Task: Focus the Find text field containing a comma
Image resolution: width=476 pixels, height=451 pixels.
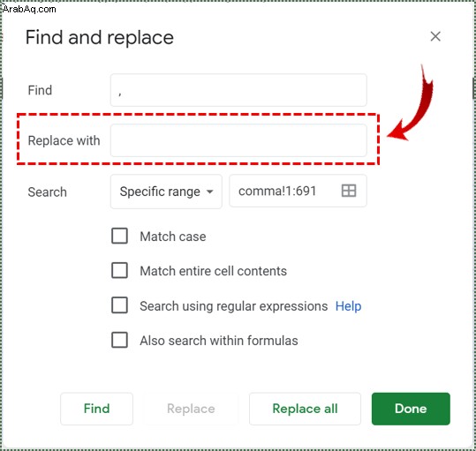Action: tap(238, 90)
